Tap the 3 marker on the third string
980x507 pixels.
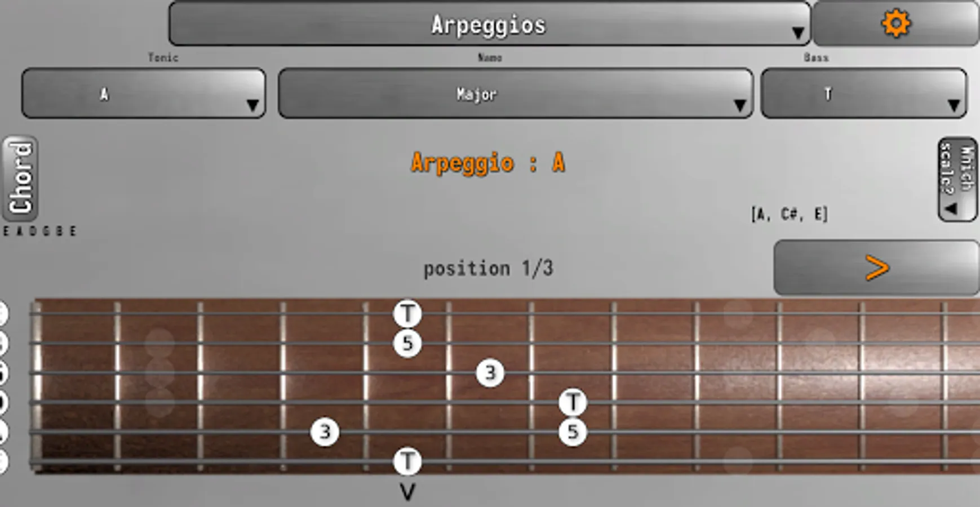[490, 372]
